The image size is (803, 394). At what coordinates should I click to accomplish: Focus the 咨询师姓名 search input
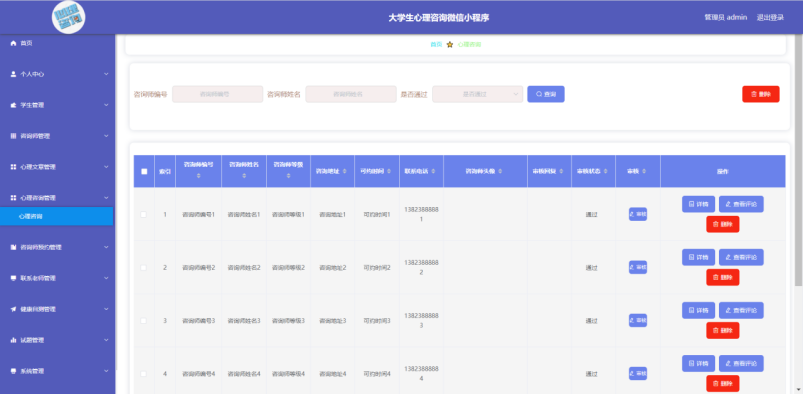(x=351, y=94)
